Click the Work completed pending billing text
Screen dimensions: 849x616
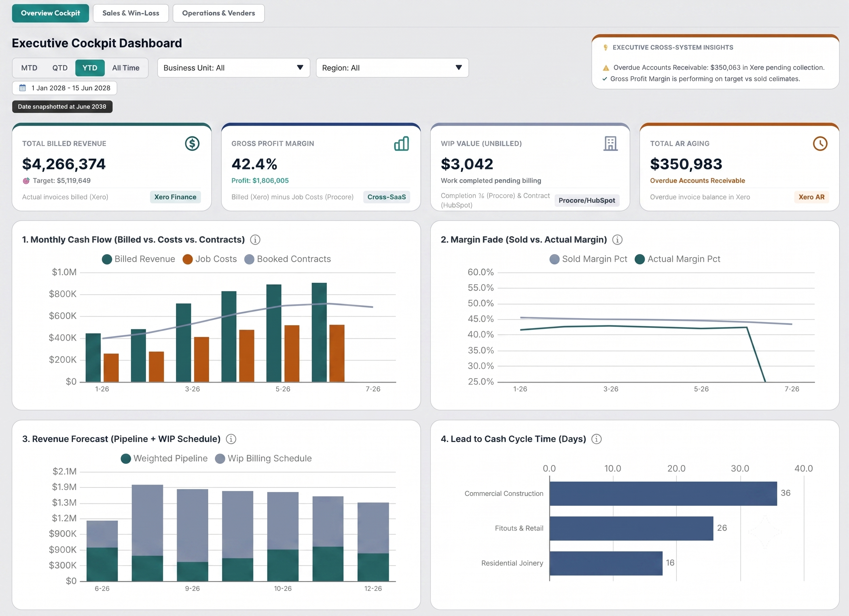tap(491, 181)
